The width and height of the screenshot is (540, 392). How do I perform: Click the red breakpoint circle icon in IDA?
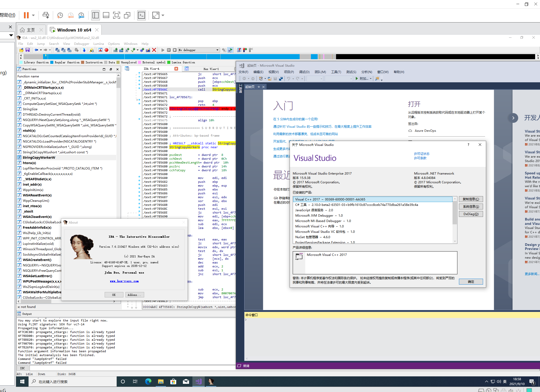pyautogui.click(x=106, y=50)
